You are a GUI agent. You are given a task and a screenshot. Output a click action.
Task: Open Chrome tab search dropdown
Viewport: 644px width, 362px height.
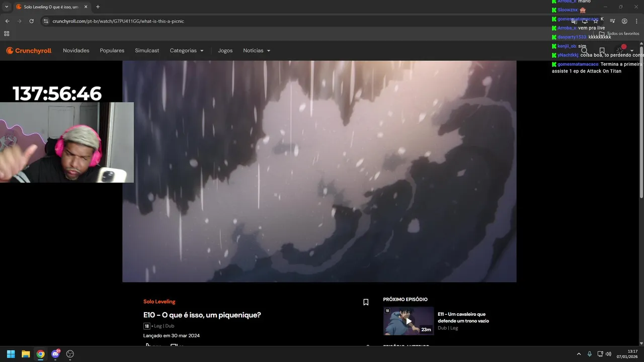pyautogui.click(x=7, y=7)
